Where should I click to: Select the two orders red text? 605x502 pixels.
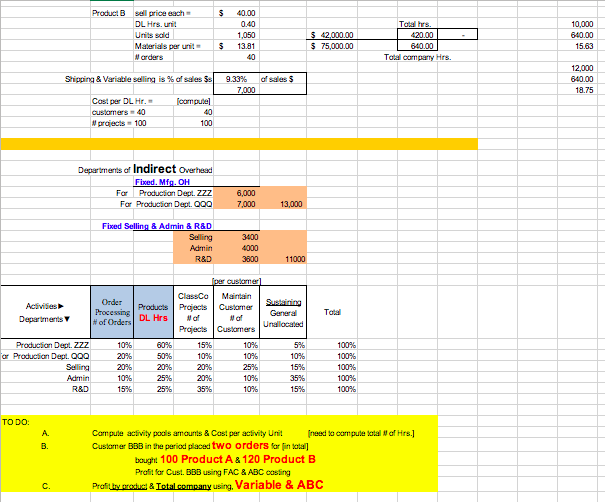[240, 445]
